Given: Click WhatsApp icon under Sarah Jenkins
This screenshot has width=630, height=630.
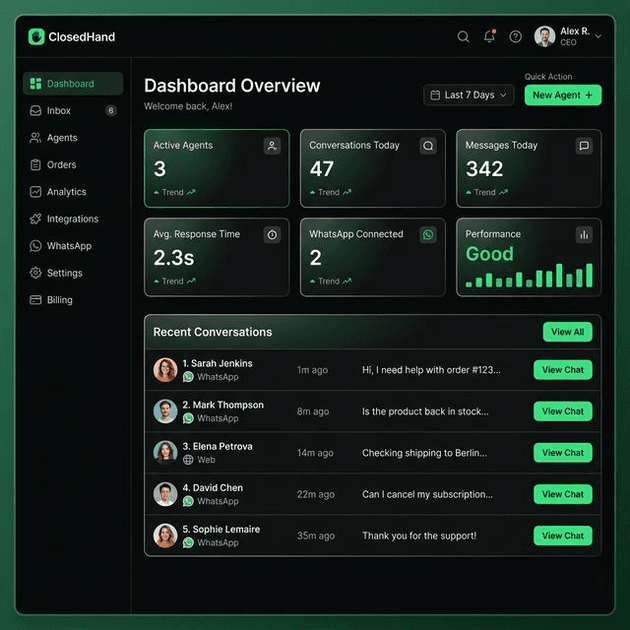Looking at the screenshot, I should pyautogui.click(x=188, y=377).
